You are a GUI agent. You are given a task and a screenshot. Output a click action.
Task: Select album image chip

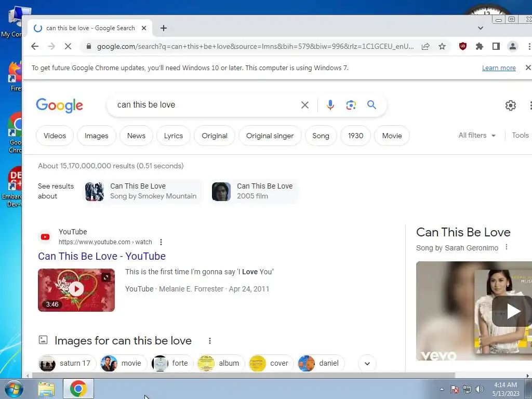click(220, 363)
